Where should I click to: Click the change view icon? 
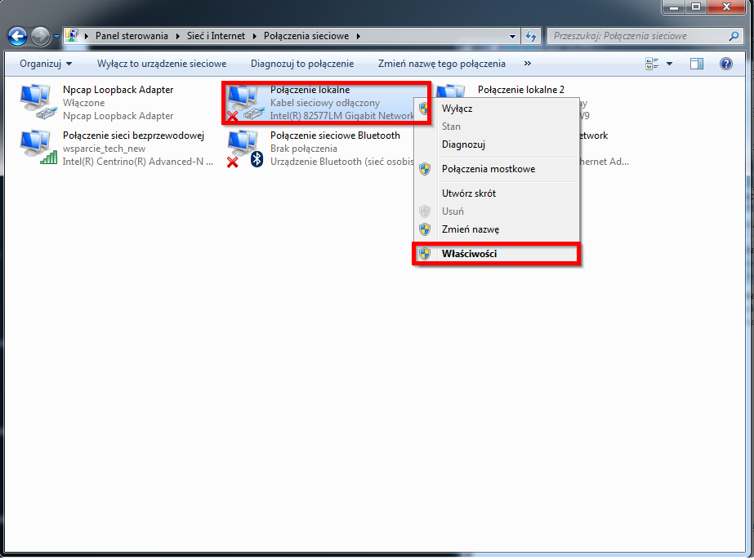coord(652,64)
